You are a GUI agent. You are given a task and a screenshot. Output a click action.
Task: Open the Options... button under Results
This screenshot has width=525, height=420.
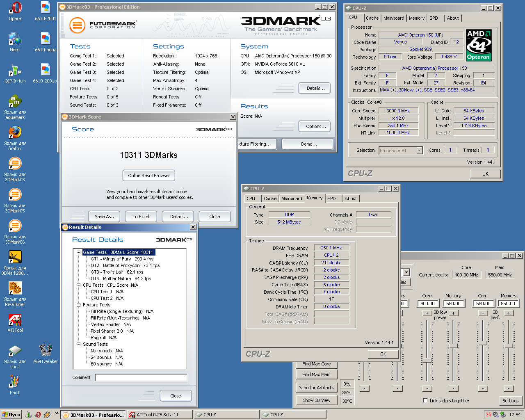tap(315, 126)
